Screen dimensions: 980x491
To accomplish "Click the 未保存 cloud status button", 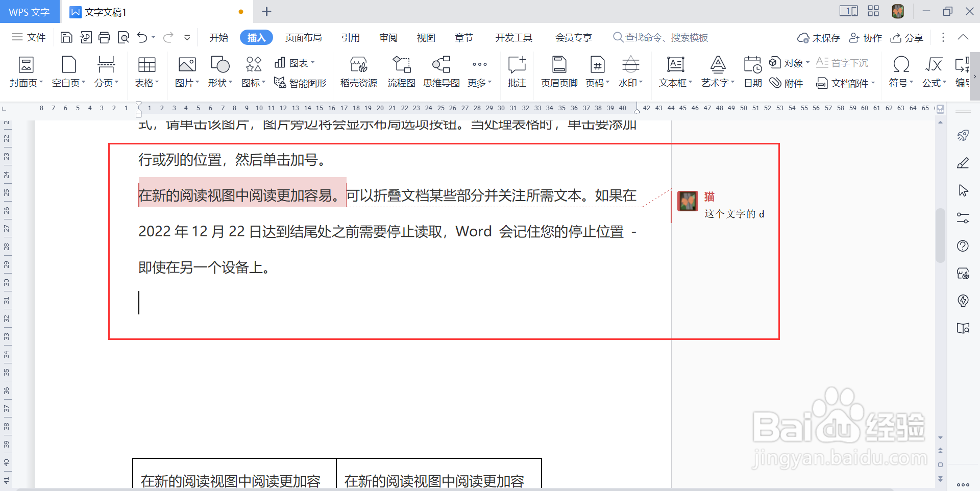I will point(819,38).
